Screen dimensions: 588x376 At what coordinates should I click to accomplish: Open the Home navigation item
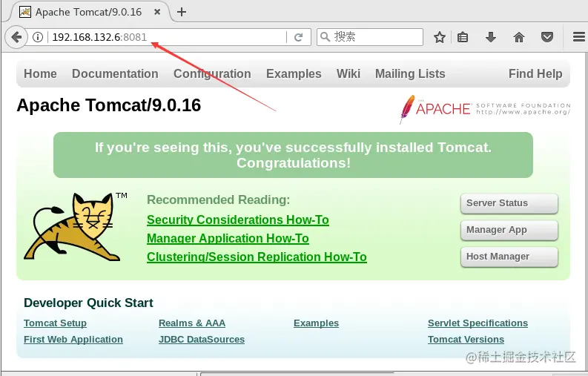pos(40,73)
